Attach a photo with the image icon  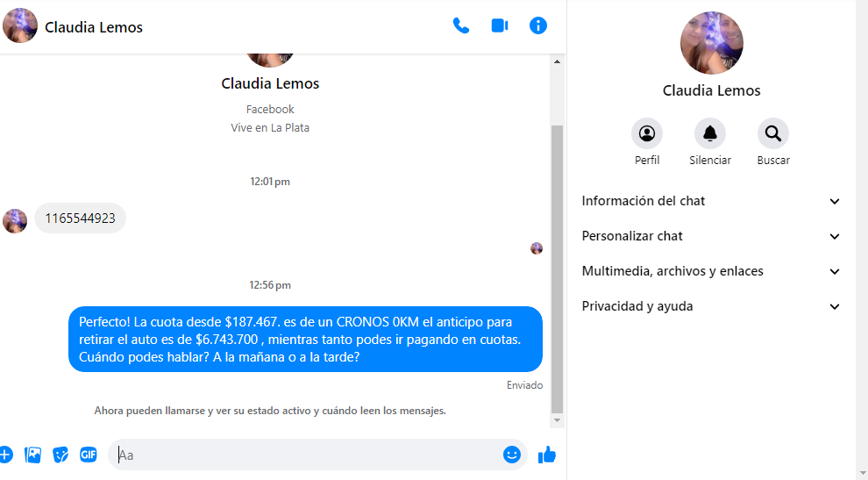coord(32,455)
